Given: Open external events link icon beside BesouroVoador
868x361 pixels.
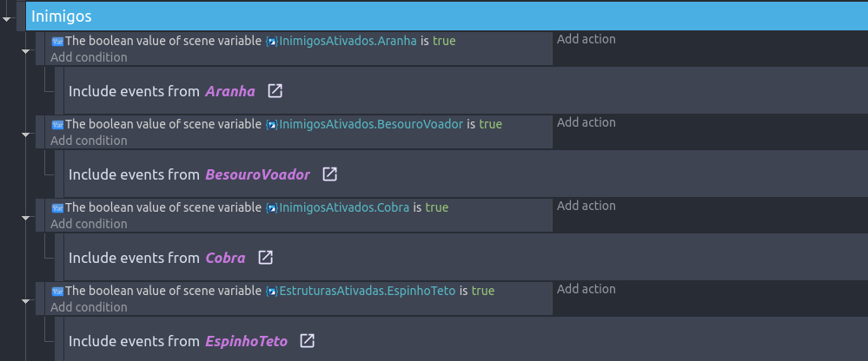Looking at the screenshot, I should pos(330,174).
